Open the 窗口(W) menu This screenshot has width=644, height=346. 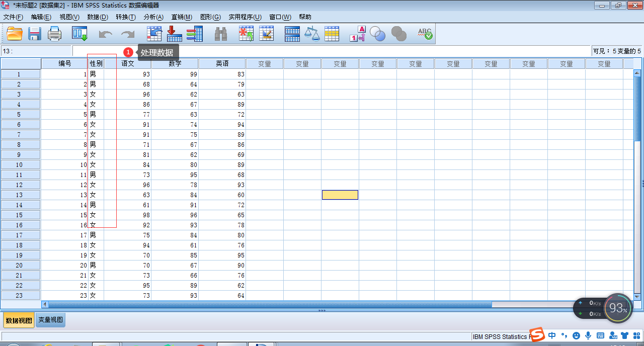tap(280, 17)
